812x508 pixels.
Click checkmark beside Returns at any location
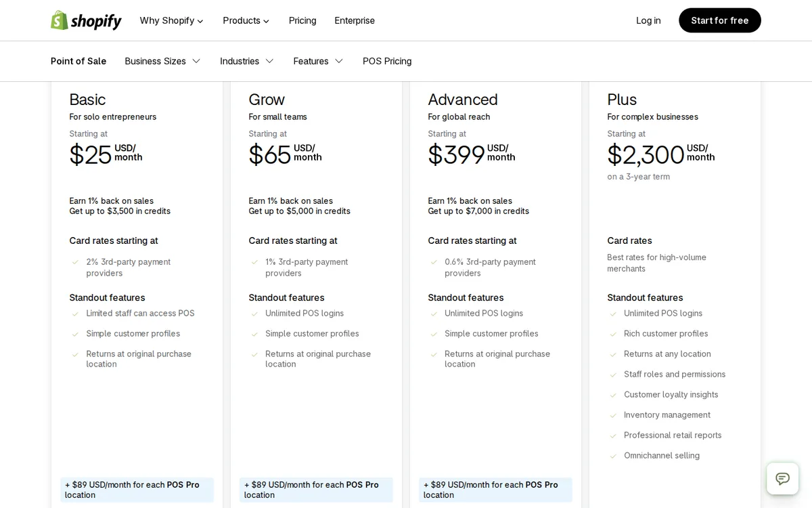613,354
